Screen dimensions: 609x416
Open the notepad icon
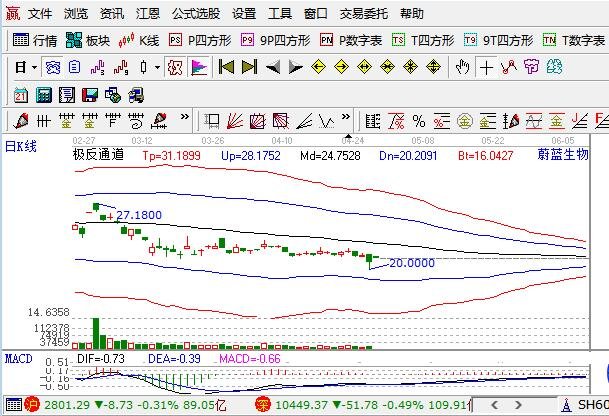point(67,95)
